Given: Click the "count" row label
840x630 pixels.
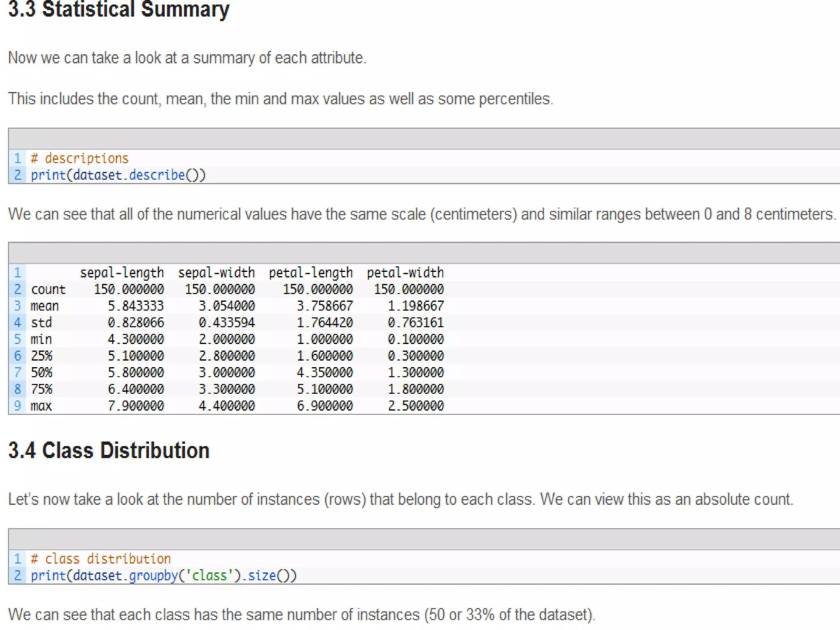Looking at the screenshot, I should click(48, 290).
